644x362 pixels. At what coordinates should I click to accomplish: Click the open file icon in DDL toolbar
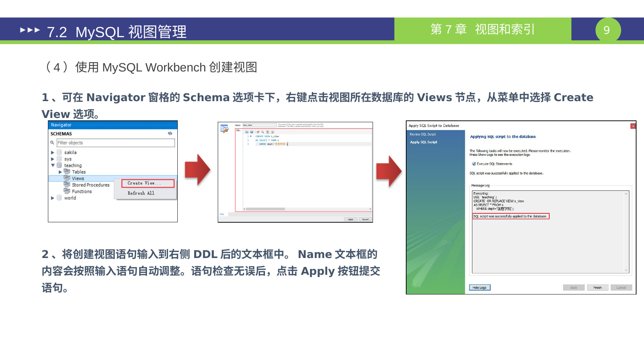(x=247, y=132)
